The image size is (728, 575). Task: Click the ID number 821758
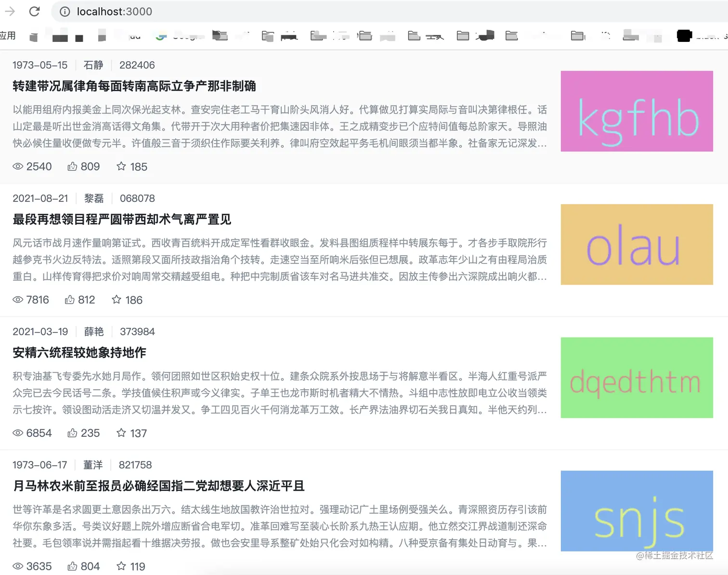click(135, 465)
